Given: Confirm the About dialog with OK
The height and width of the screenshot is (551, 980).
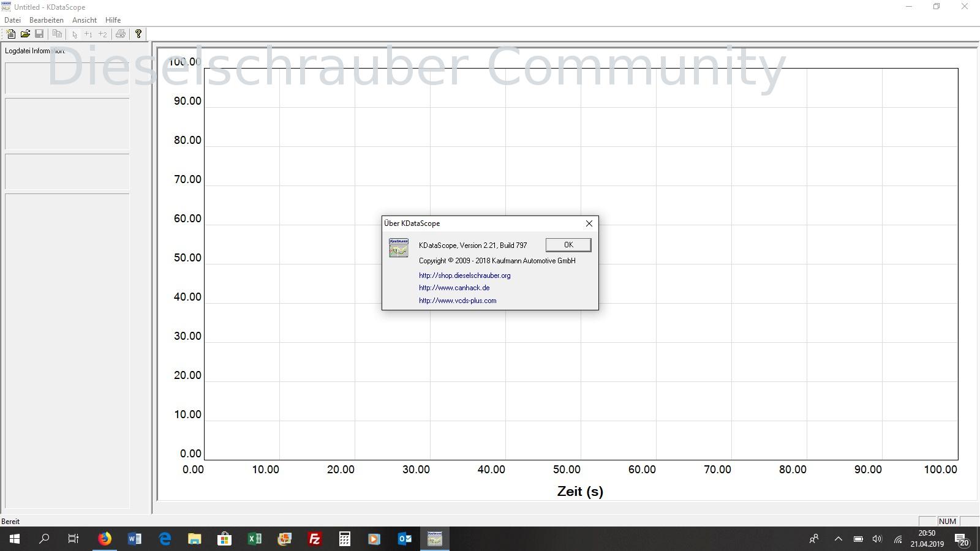Looking at the screenshot, I should tap(568, 245).
